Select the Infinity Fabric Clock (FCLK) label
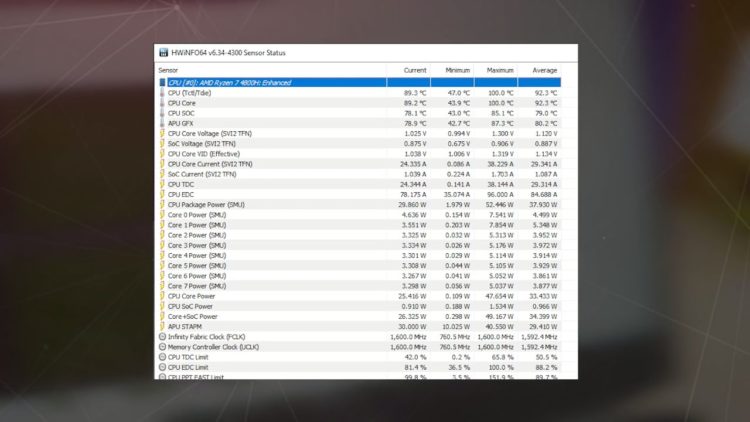 tap(206, 337)
